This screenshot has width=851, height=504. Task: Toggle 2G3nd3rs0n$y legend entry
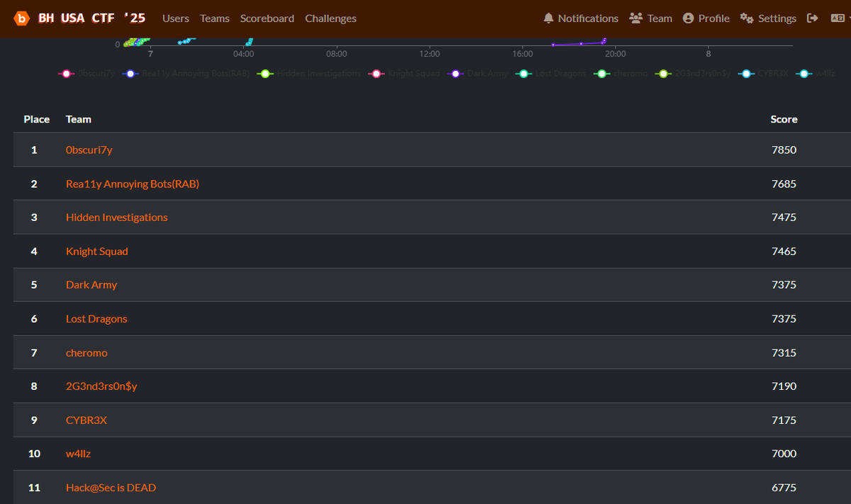click(x=693, y=73)
